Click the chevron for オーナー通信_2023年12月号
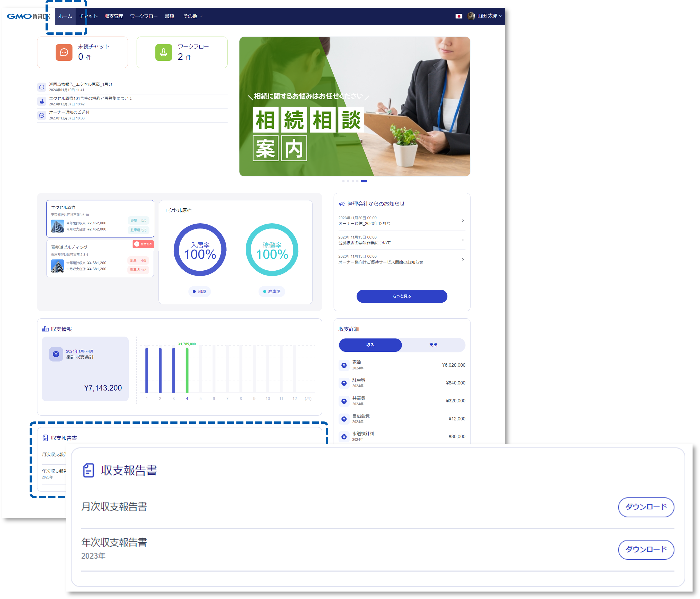The width and height of the screenshot is (700, 599). coord(463,221)
